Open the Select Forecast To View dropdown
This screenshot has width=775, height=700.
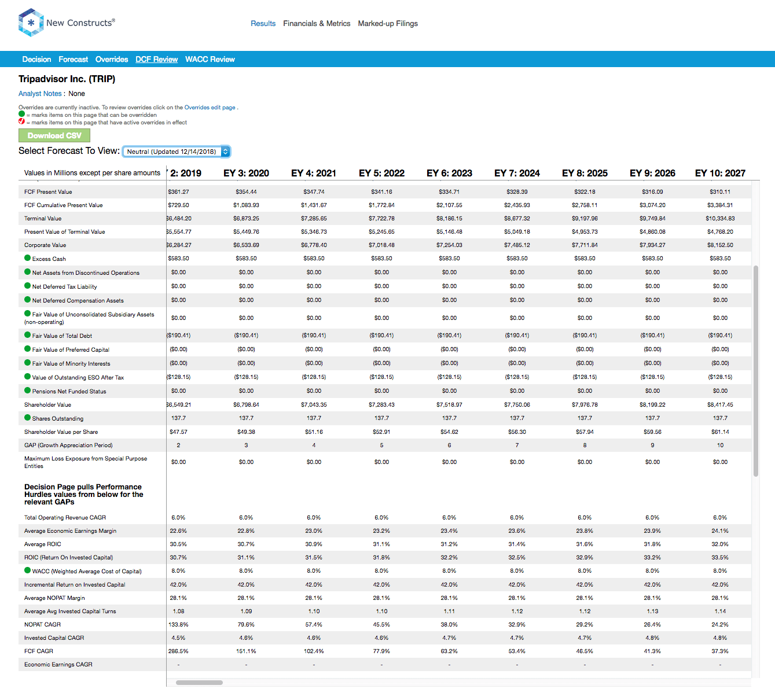coord(177,152)
